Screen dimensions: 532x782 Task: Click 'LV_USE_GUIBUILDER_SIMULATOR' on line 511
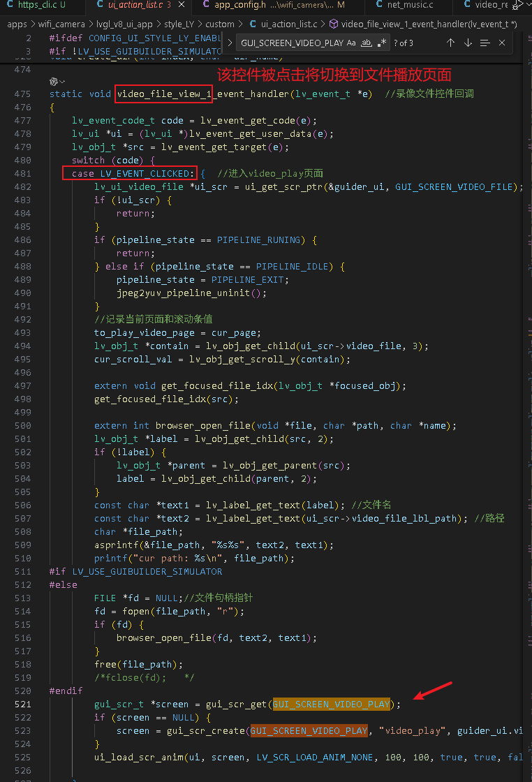click(x=147, y=572)
